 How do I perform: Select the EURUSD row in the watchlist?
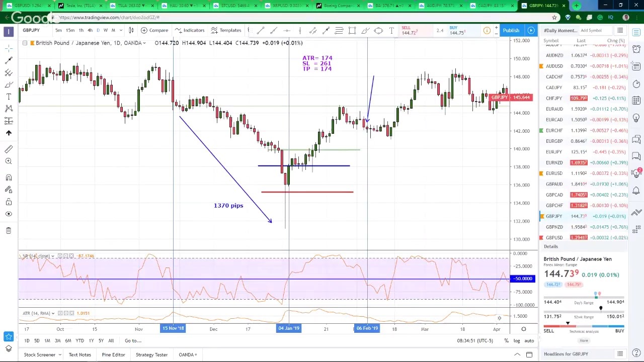point(584,173)
